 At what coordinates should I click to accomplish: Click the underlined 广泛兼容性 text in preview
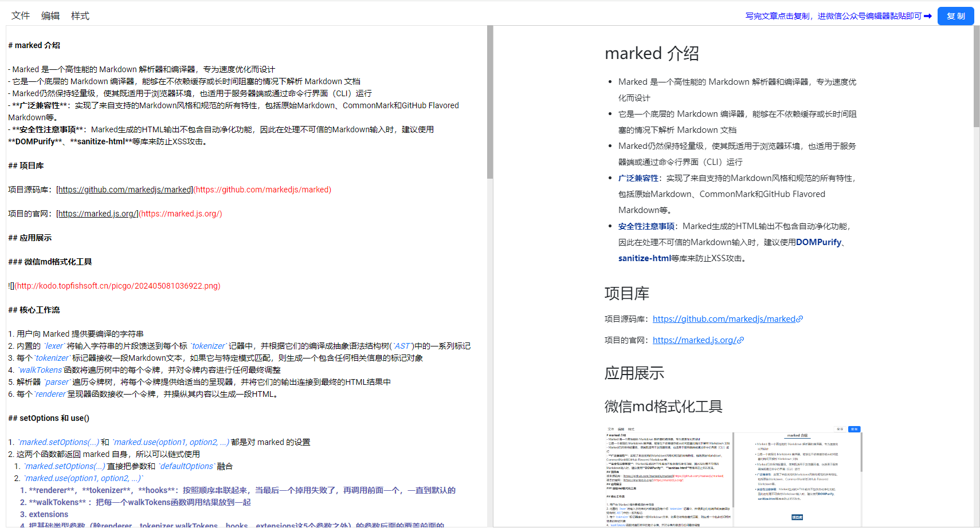point(638,178)
